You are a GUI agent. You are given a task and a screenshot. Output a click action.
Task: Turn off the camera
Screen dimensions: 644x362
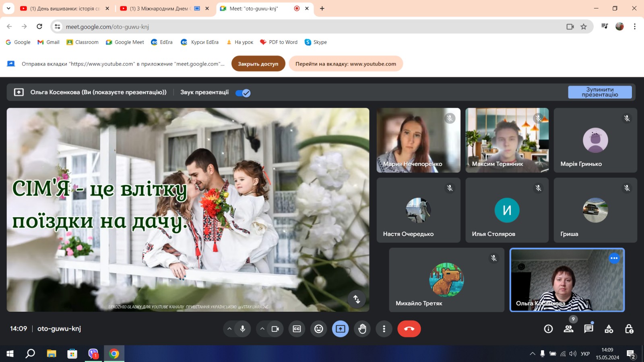275,329
